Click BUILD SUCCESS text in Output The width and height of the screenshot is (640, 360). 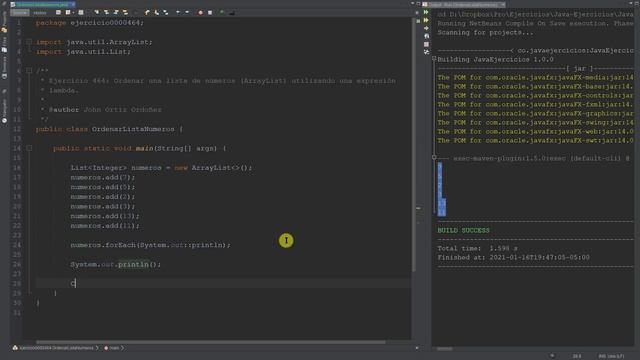(463, 230)
